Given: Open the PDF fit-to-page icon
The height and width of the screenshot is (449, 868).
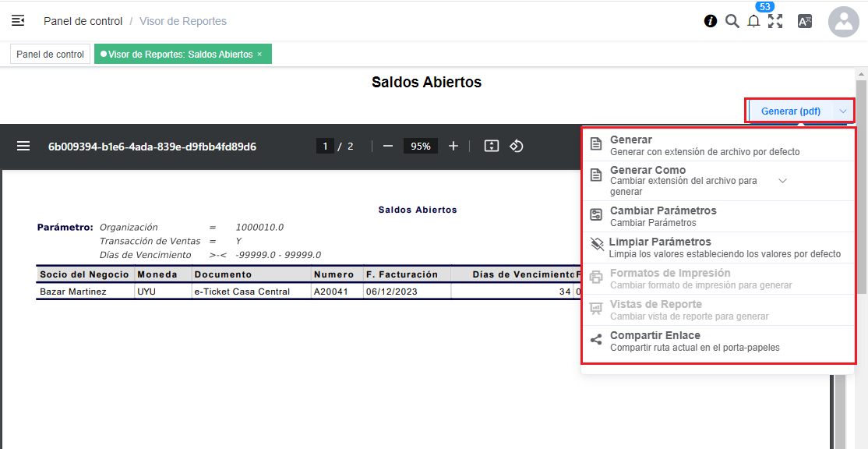Looking at the screenshot, I should [491, 146].
